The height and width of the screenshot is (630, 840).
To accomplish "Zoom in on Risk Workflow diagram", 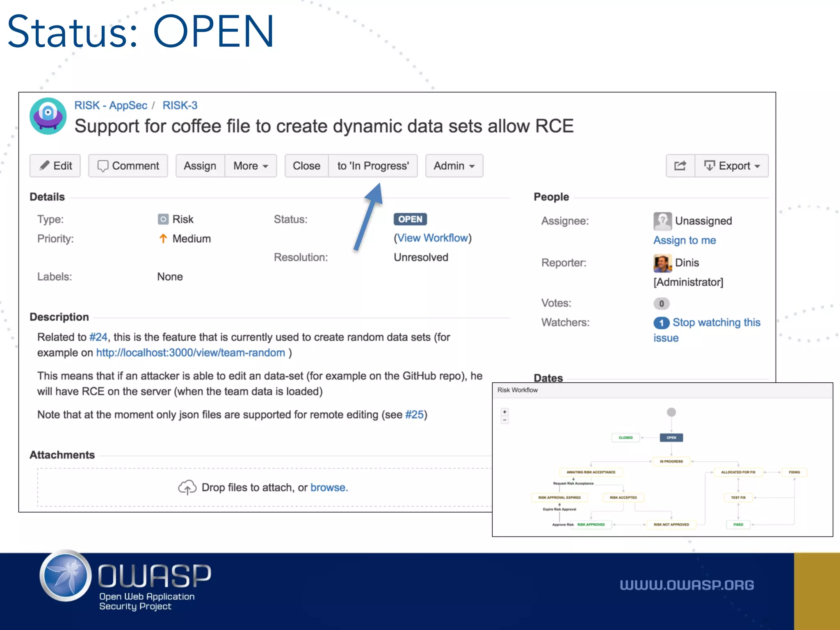I will [x=504, y=412].
